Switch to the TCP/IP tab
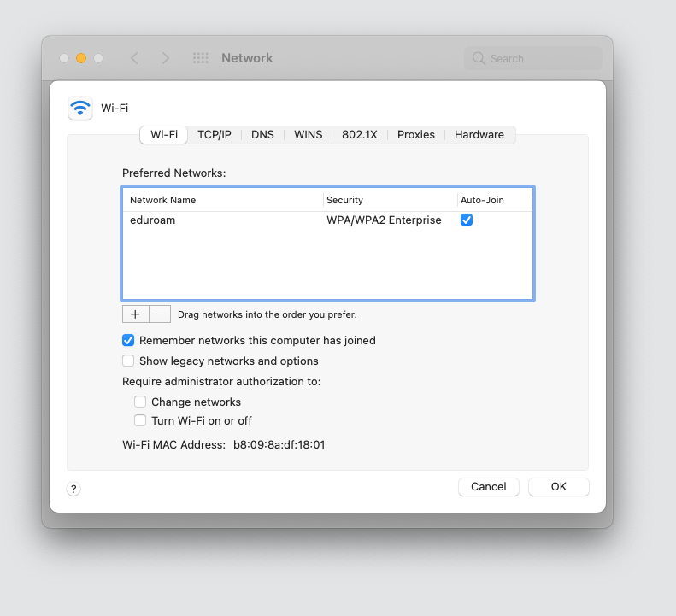 (x=214, y=135)
